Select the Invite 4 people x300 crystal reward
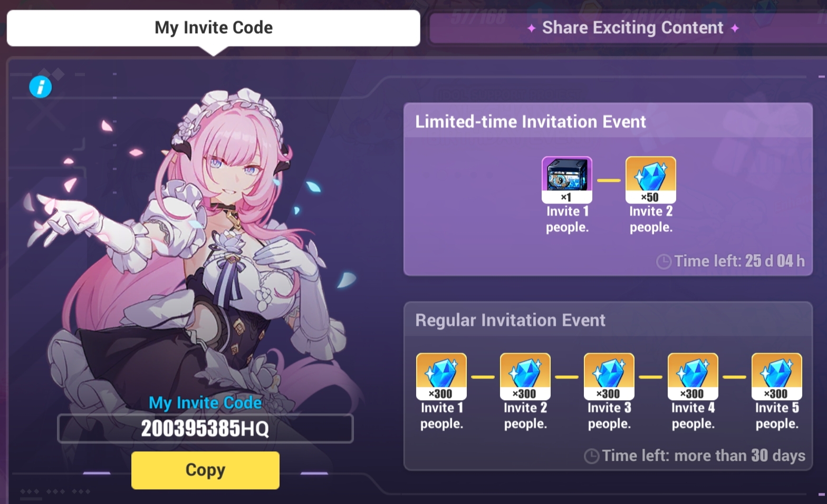The image size is (827, 504). pos(693,376)
